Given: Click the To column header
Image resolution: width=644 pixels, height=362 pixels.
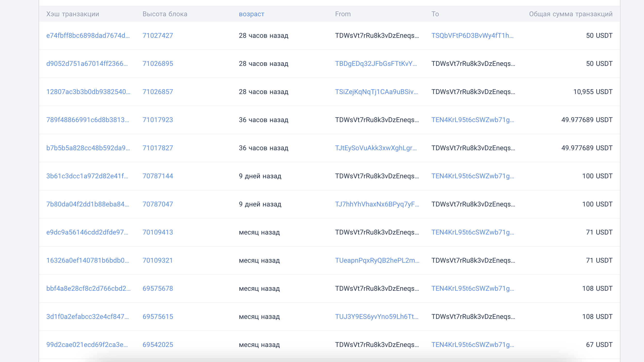Looking at the screenshot, I should pos(435,14).
